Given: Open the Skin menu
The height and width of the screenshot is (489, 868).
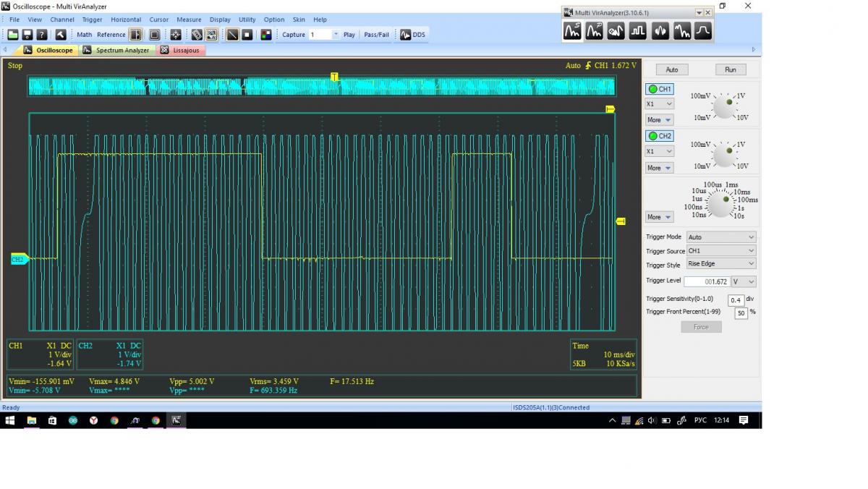Looking at the screenshot, I should [299, 20].
